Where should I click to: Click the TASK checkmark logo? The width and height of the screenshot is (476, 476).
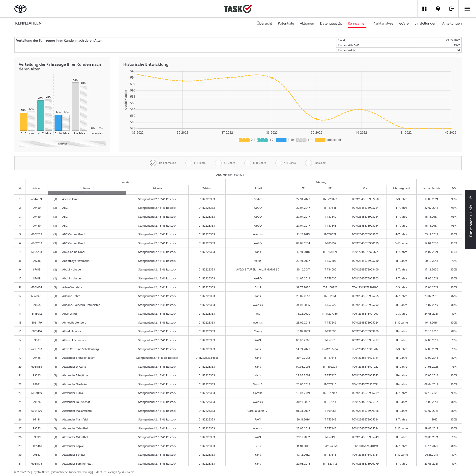click(238, 9)
